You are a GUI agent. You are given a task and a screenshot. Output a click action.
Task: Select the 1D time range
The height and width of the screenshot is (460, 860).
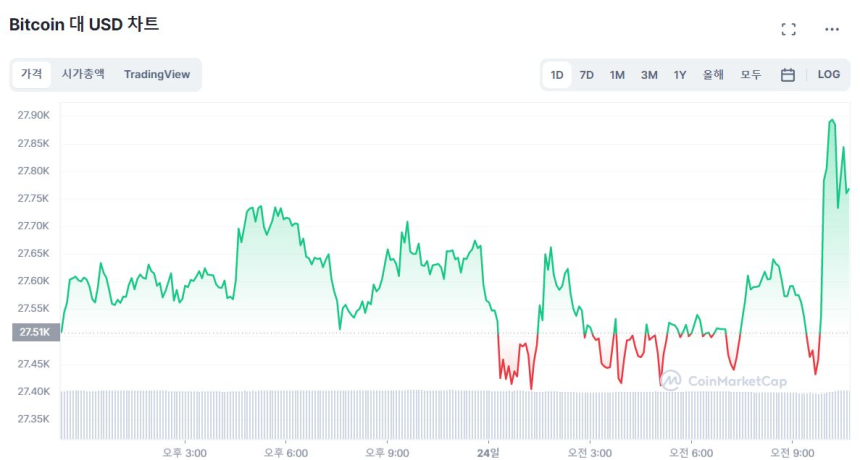(x=557, y=75)
